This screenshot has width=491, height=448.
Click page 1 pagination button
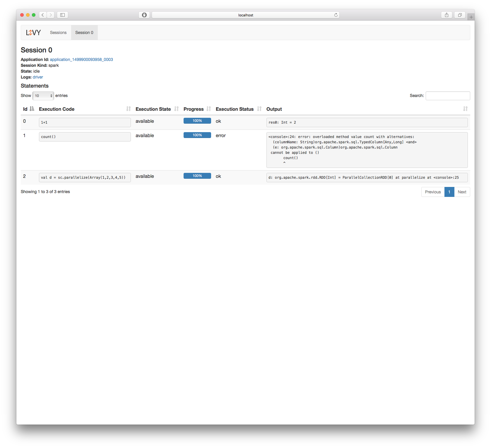[449, 192]
